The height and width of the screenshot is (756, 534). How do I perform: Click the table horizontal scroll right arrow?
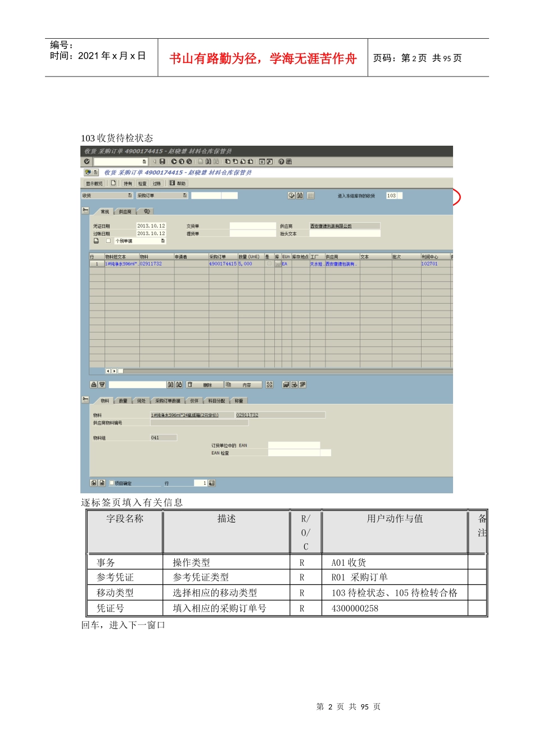[x=114, y=371]
